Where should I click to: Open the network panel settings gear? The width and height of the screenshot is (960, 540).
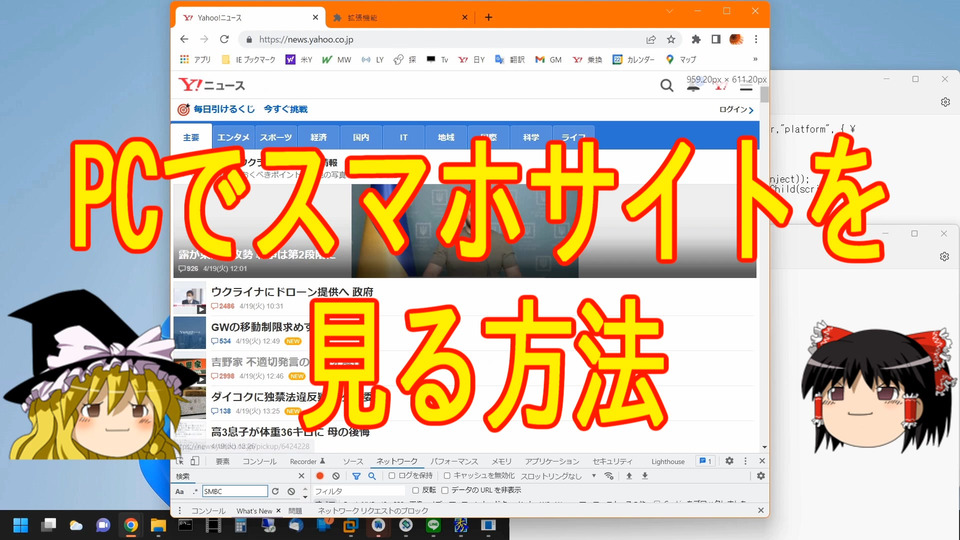pyautogui.click(x=761, y=476)
